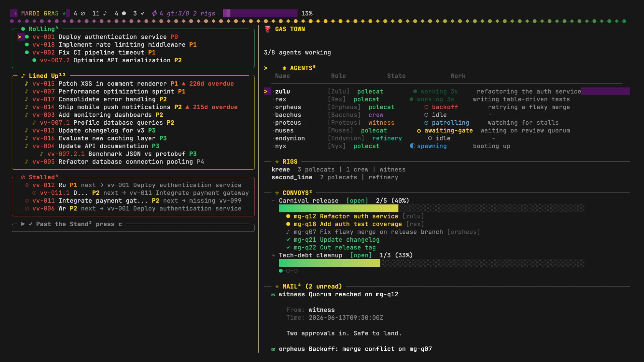The height and width of the screenshot is (362, 644).
Task: Select the RIGS section header
Action: click(x=286, y=162)
